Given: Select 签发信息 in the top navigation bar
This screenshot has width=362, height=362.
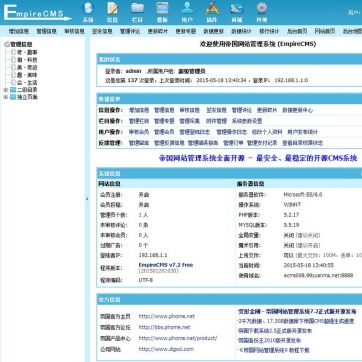Looking at the screenshot, I should point(102,31).
